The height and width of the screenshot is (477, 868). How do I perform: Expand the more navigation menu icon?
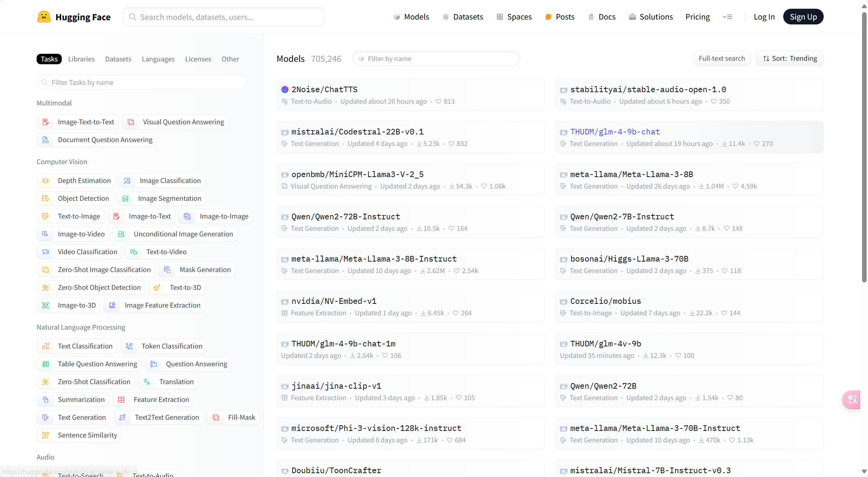tap(727, 17)
